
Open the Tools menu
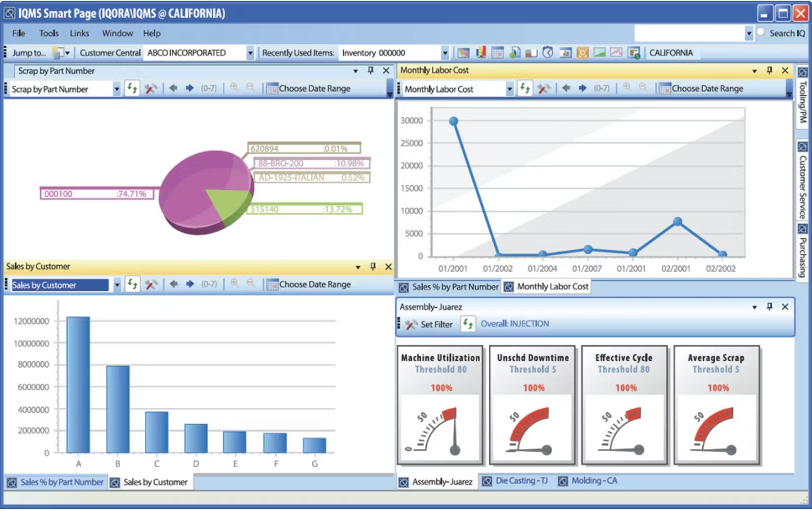pos(48,33)
